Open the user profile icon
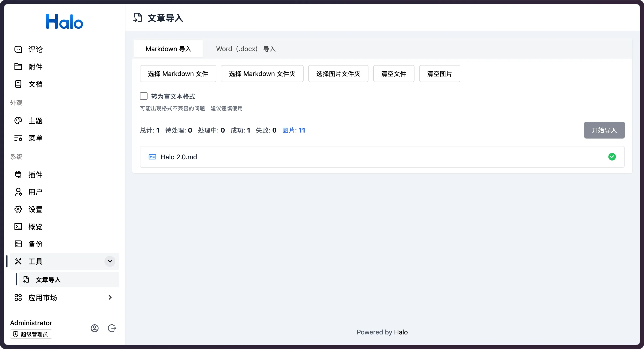The width and height of the screenshot is (644, 349). 94,328
